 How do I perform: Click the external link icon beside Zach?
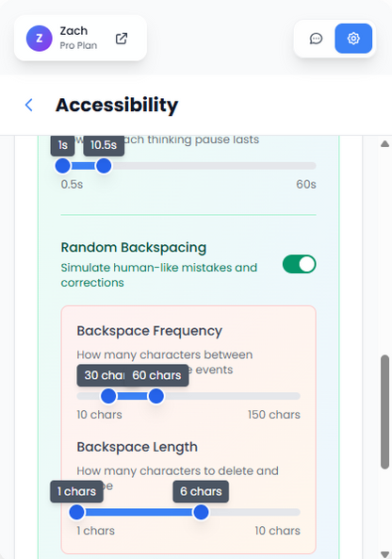pyautogui.click(x=122, y=39)
